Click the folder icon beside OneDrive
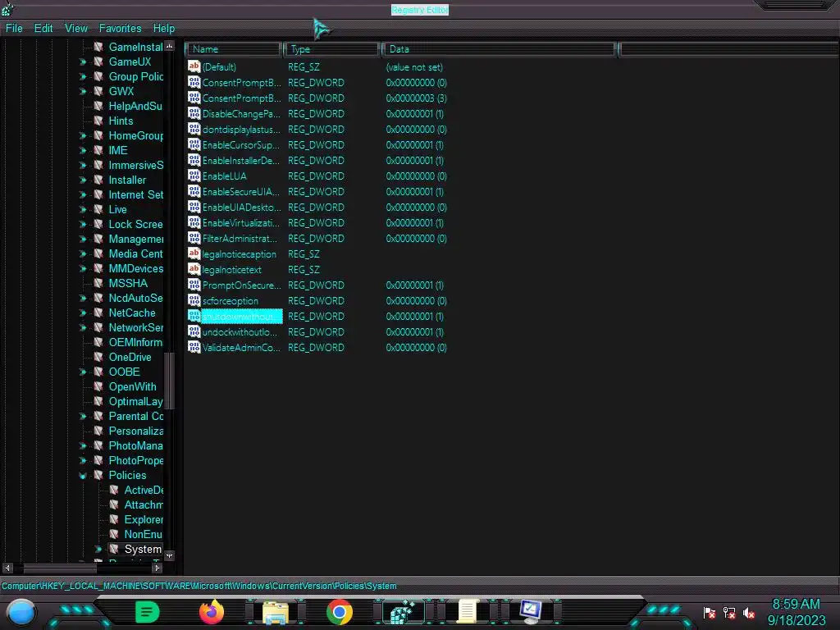This screenshot has width=840, height=630. click(98, 357)
